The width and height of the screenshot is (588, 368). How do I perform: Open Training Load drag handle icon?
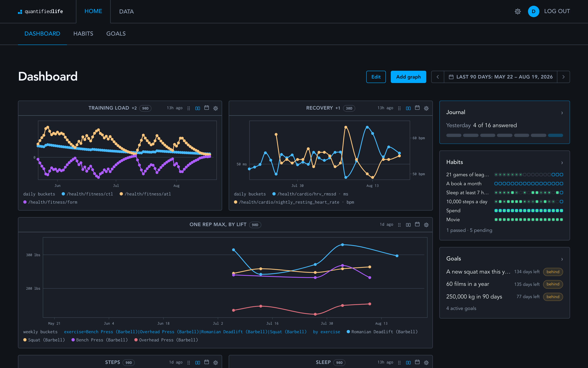[189, 108]
